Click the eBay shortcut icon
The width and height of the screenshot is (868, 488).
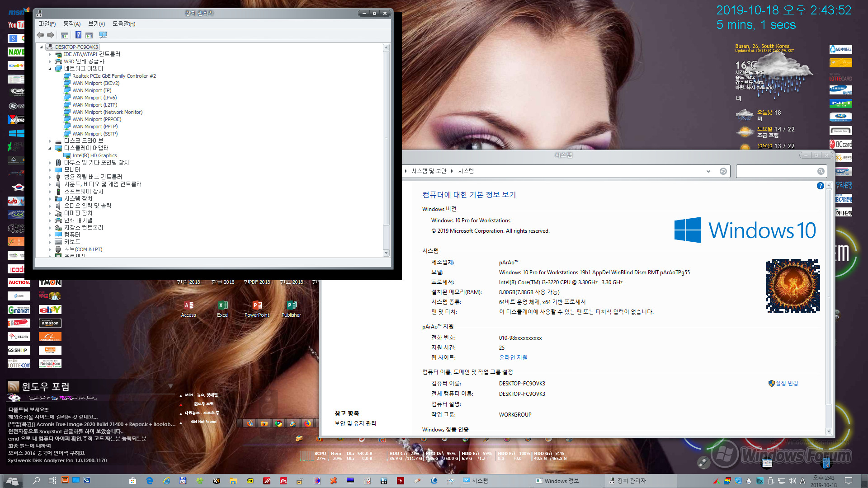pos(50,310)
